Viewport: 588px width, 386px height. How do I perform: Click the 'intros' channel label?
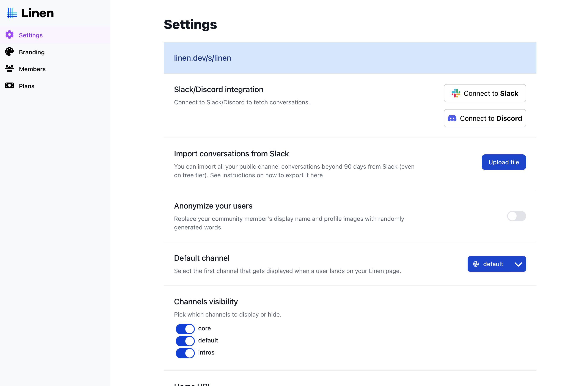(206, 353)
